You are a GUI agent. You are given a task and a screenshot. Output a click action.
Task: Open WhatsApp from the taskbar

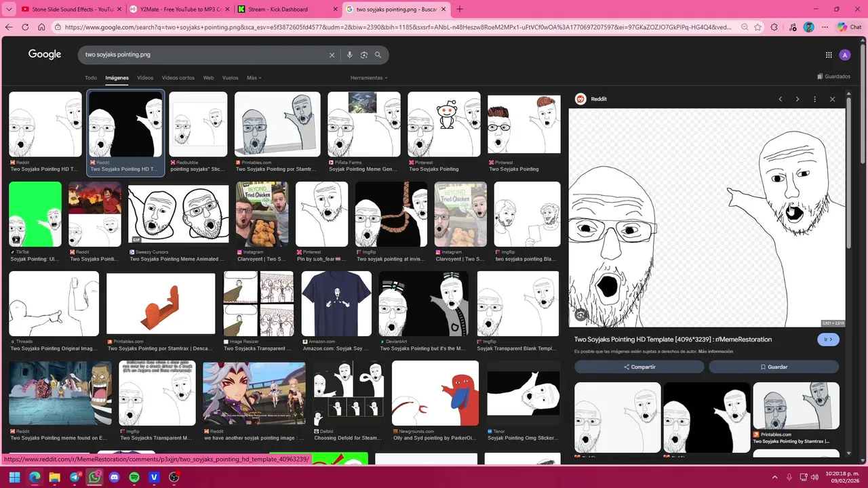(94, 477)
